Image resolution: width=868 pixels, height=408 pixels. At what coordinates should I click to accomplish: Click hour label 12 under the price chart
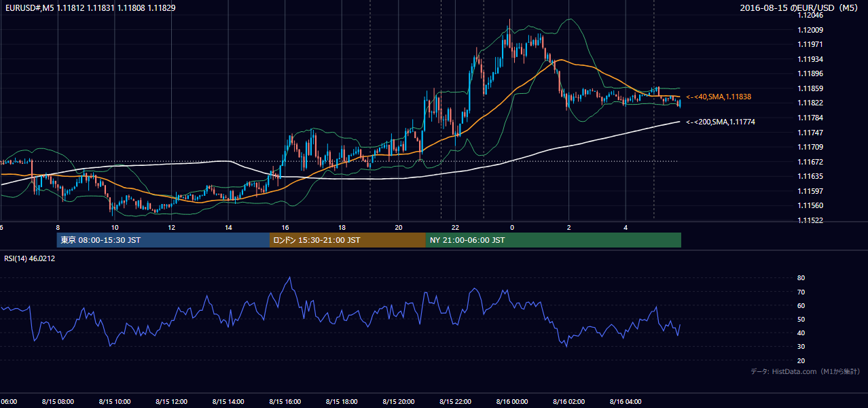coord(172,227)
